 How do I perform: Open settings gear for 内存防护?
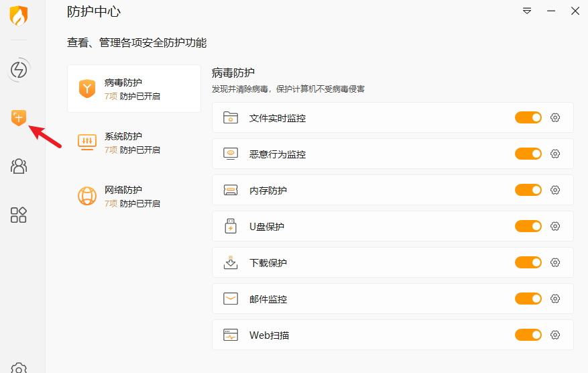pos(555,190)
